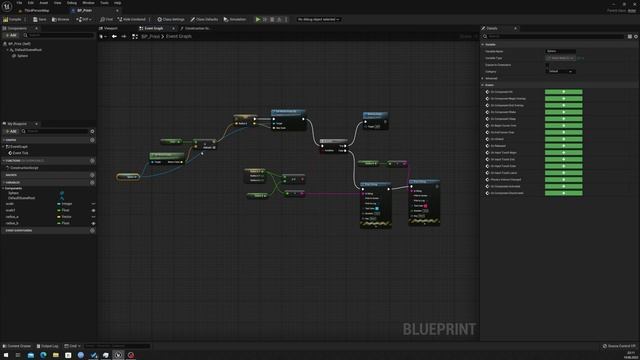This screenshot has width=640, height=360.
Task: Open the Debug menu
Action: [72, 3]
